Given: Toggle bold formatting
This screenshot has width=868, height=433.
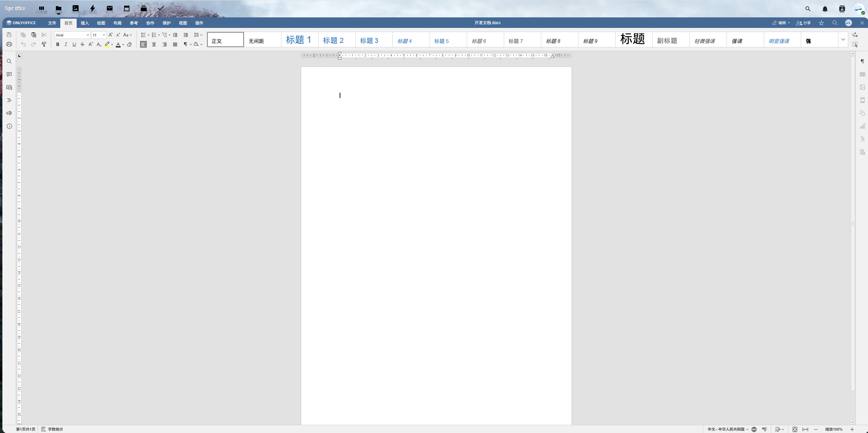Looking at the screenshot, I should [58, 45].
